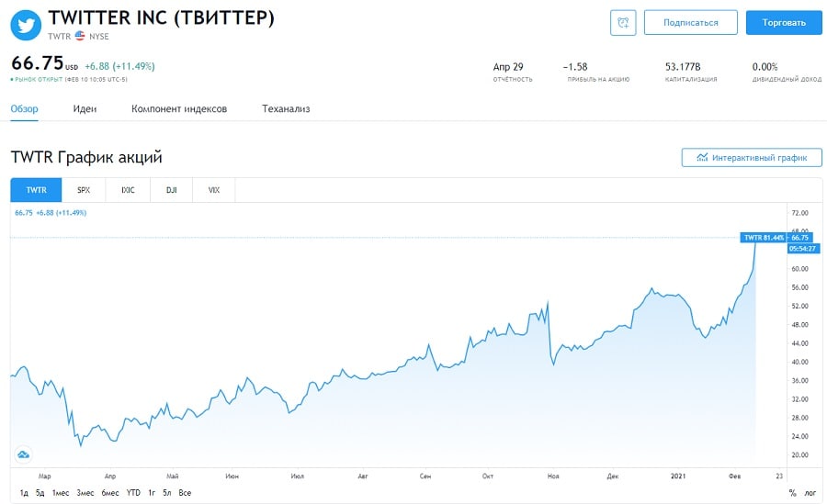Toggle the percent scale (%)
The width and height of the screenshot is (827, 504).
click(x=792, y=493)
